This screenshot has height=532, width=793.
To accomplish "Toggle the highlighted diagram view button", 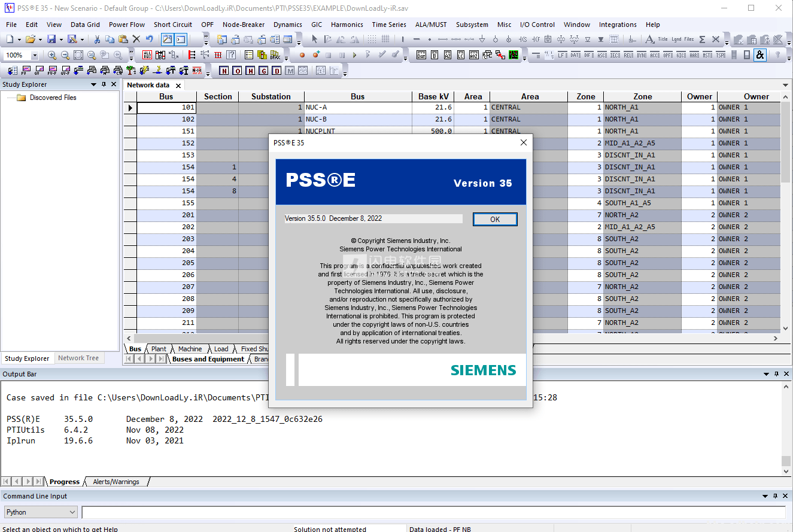I will (x=168, y=39).
